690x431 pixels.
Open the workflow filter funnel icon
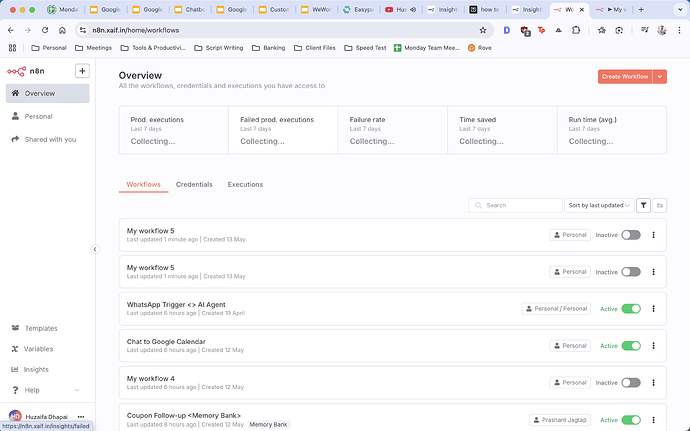643,205
